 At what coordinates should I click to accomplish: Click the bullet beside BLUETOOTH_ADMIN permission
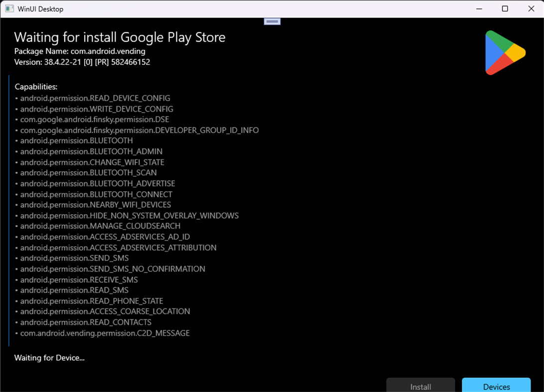[x=15, y=151]
